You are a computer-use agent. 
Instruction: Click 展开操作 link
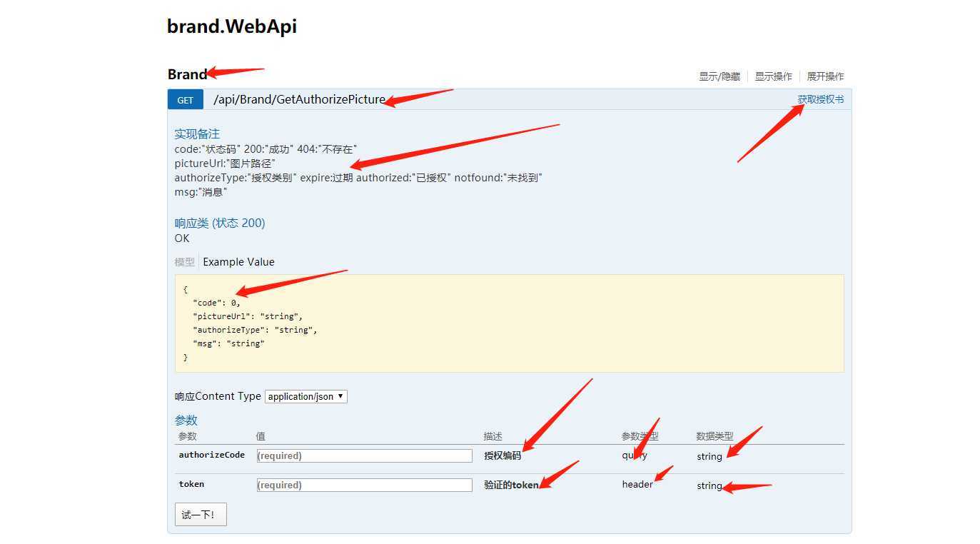pos(825,76)
